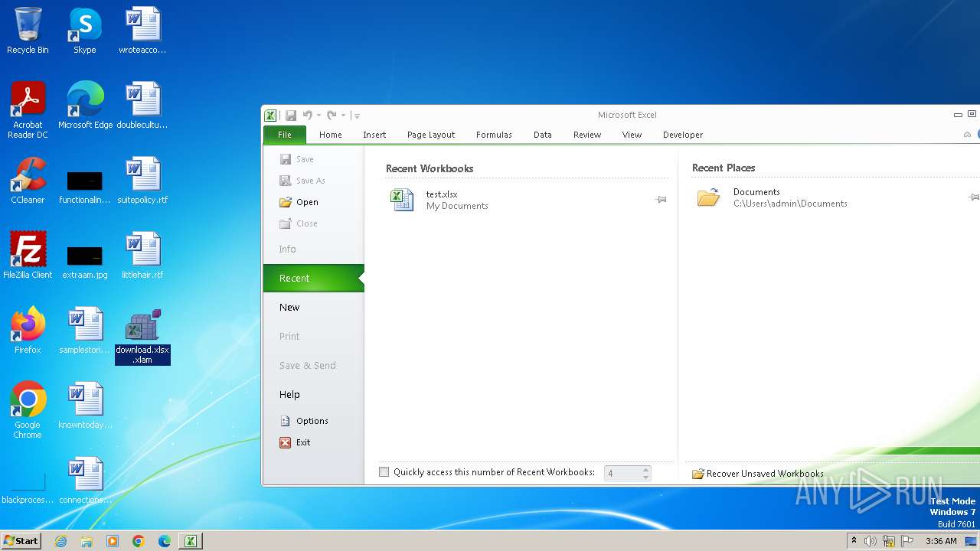Viewport: 980px width, 551px height.
Task: Open Windows Media Player from taskbar
Action: pyautogui.click(x=113, y=541)
